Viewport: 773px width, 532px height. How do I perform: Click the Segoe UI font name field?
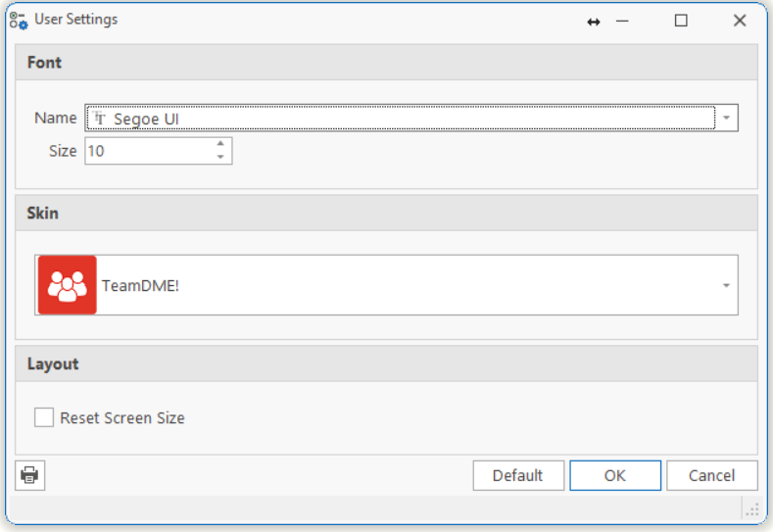pyautogui.click(x=392, y=119)
